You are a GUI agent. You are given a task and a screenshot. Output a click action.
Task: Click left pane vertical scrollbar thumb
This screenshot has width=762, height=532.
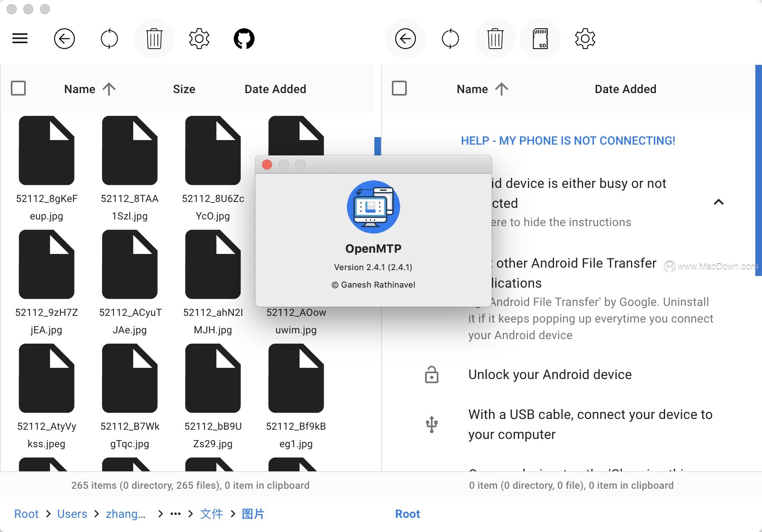(x=378, y=146)
